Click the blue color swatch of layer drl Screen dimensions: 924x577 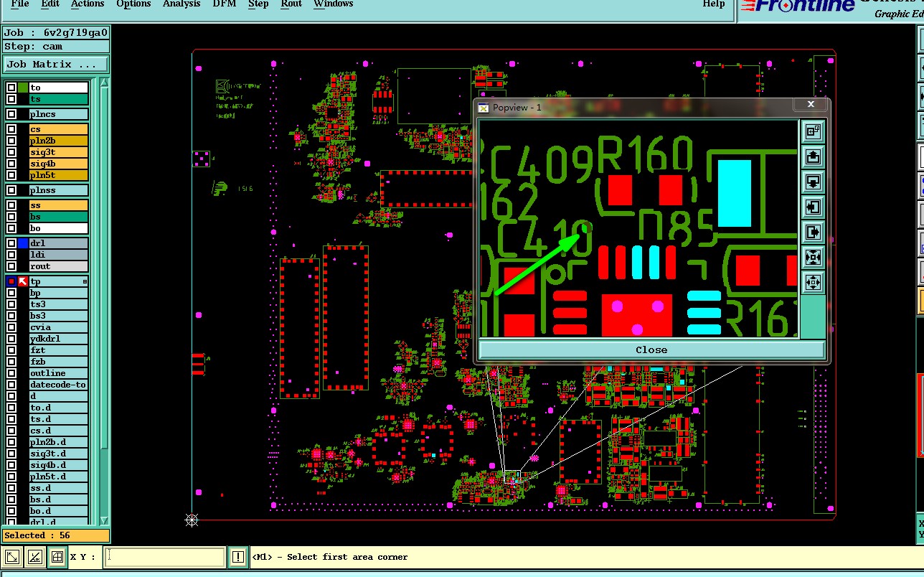coord(23,243)
